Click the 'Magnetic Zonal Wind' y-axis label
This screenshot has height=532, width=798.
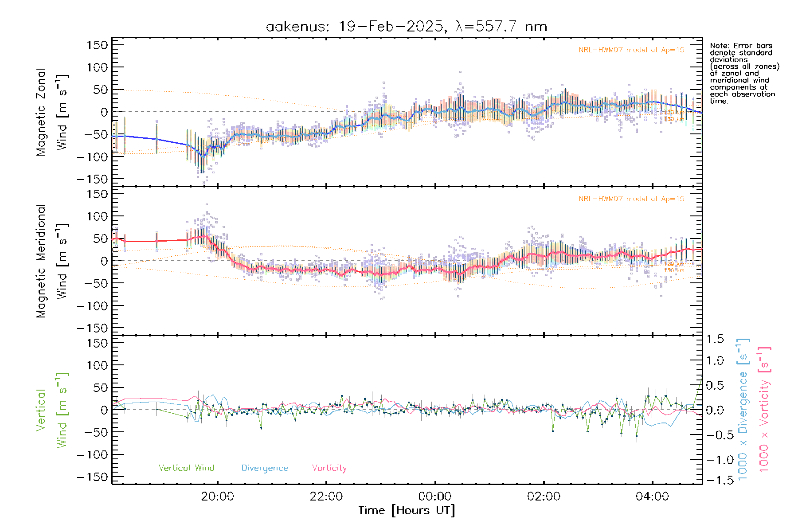click(x=51, y=112)
